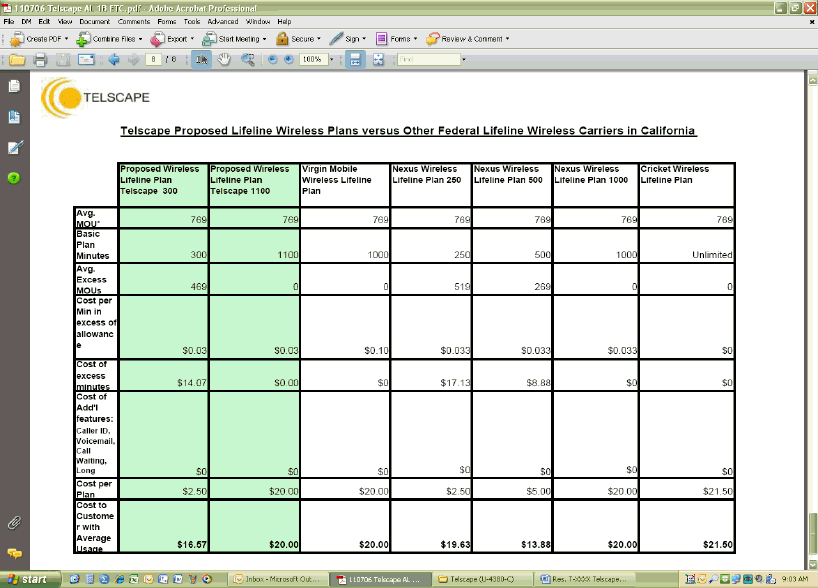Click the vertical scrollbar thumb
Image resolution: width=818 pixels, height=588 pixels.
pos(813,535)
